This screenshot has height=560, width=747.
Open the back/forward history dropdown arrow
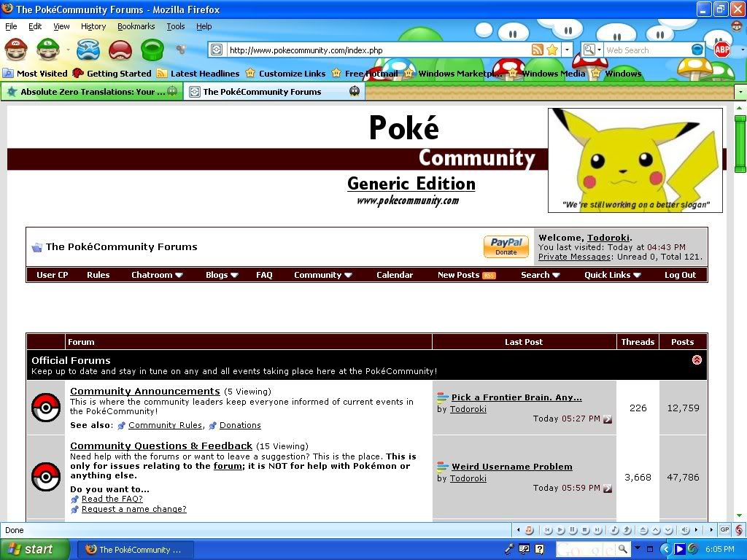coord(68,50)
